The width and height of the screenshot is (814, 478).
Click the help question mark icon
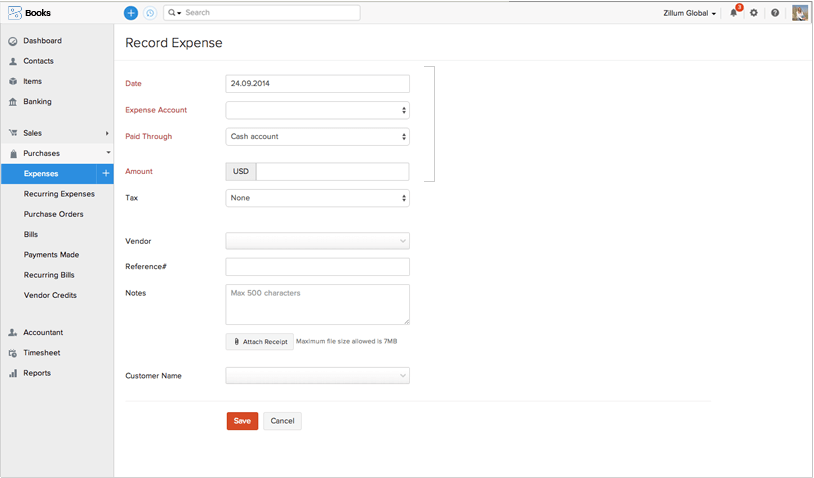[775, 13]
